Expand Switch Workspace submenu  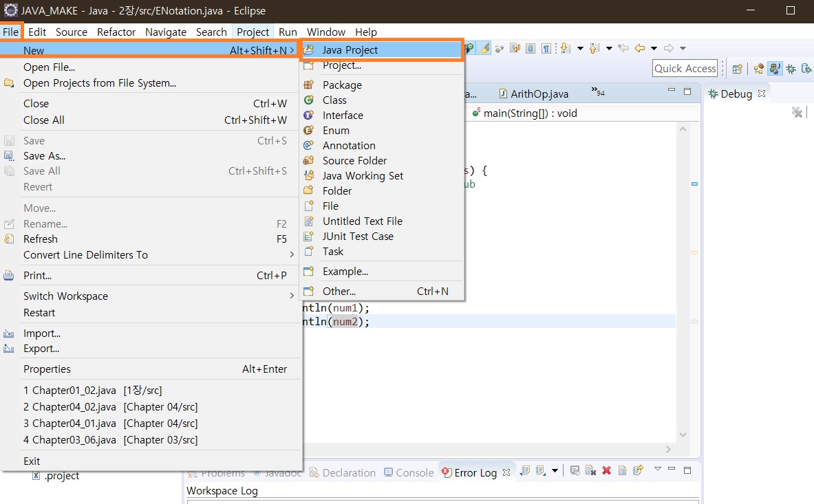[151, 296]
